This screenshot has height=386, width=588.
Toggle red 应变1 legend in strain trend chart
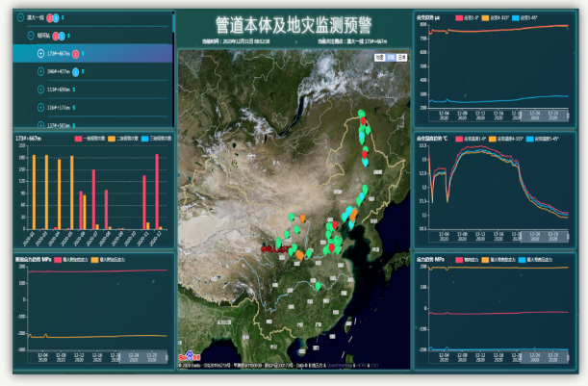(x=467, y=17)
